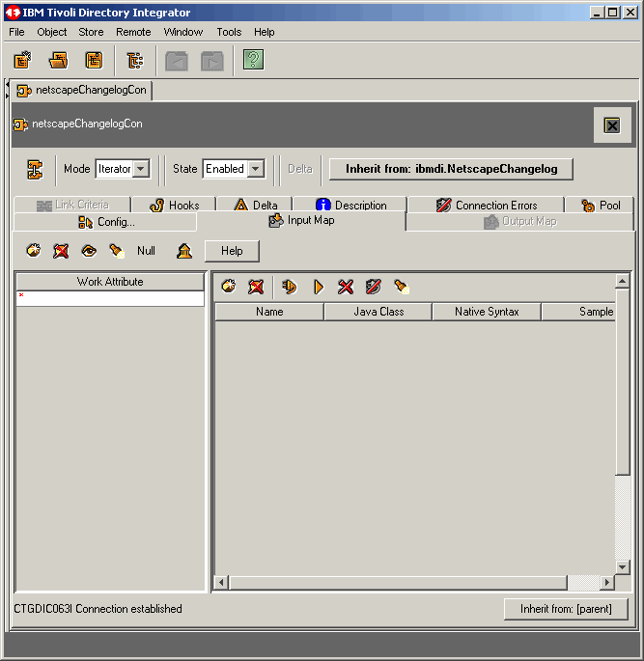Open the Config... tab
This screenshot has height=661, width=644.
click(x=106, y=222)
